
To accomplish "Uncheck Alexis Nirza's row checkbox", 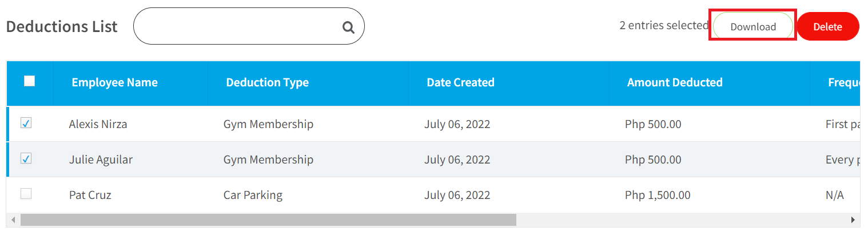I will pos(26,123).
